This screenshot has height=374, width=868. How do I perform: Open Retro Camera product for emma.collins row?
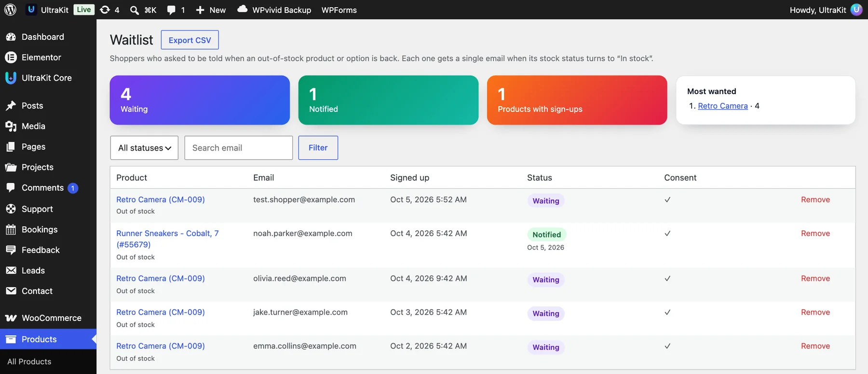[161, 346]
